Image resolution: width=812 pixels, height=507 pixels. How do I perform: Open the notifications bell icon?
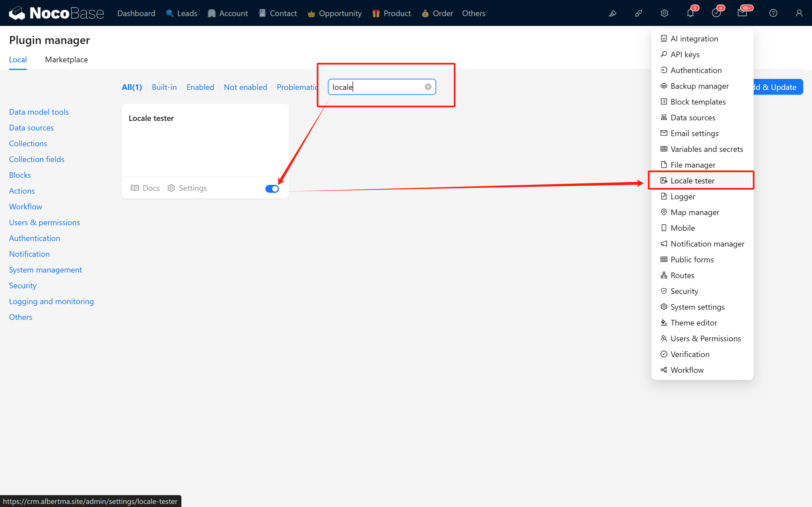point(690,14)
